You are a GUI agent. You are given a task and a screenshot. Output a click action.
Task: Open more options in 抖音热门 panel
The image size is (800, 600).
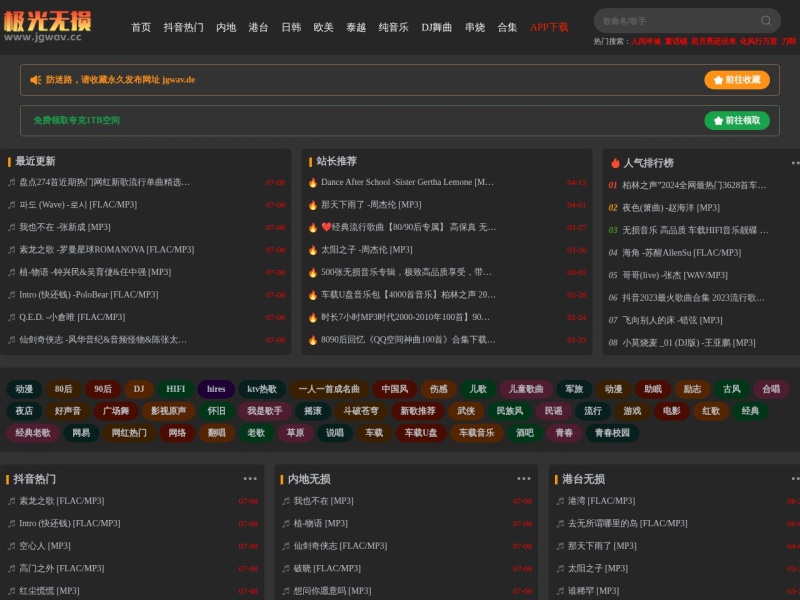point(250,479)
